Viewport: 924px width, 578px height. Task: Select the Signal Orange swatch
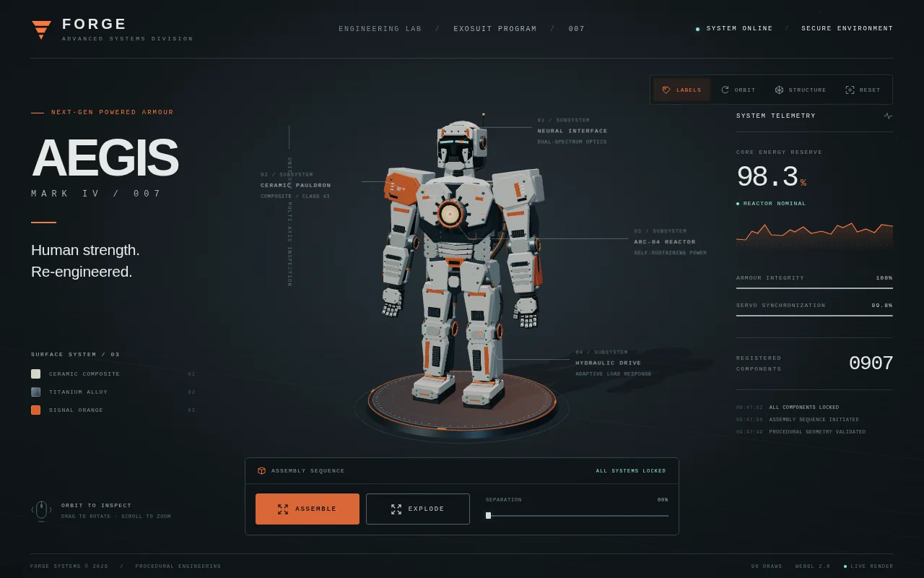point(35,410)
